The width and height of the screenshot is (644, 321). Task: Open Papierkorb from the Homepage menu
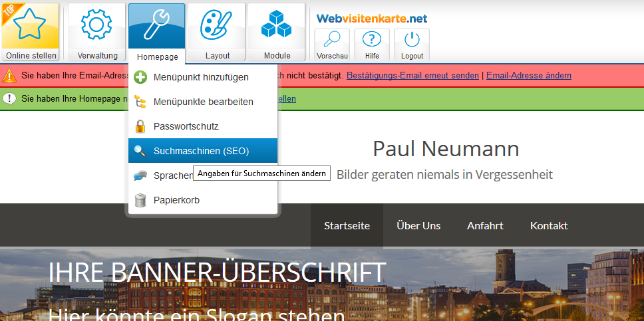click(x=203, y=200)
